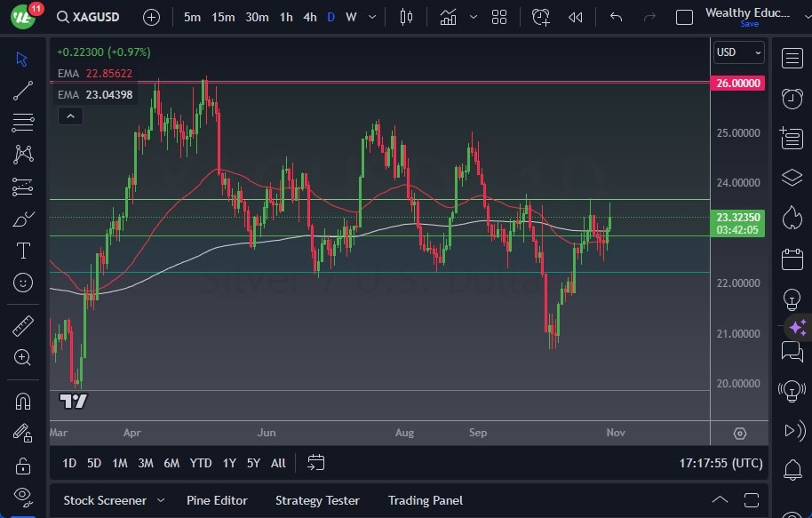
Task: Open the alerts clock icon
Action: click(x=792, y=99)
